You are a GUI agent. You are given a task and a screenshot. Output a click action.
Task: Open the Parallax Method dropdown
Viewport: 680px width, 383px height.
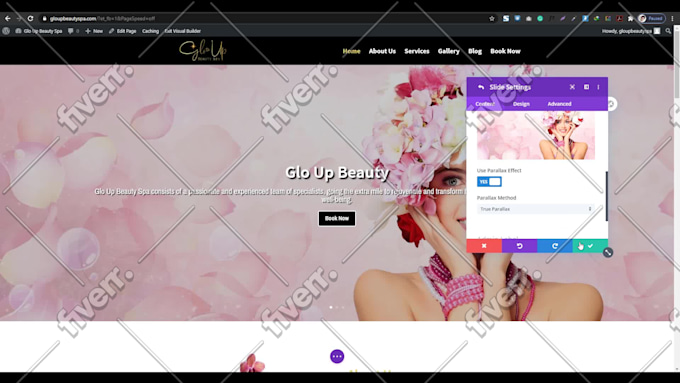click(x=536, y=209)
